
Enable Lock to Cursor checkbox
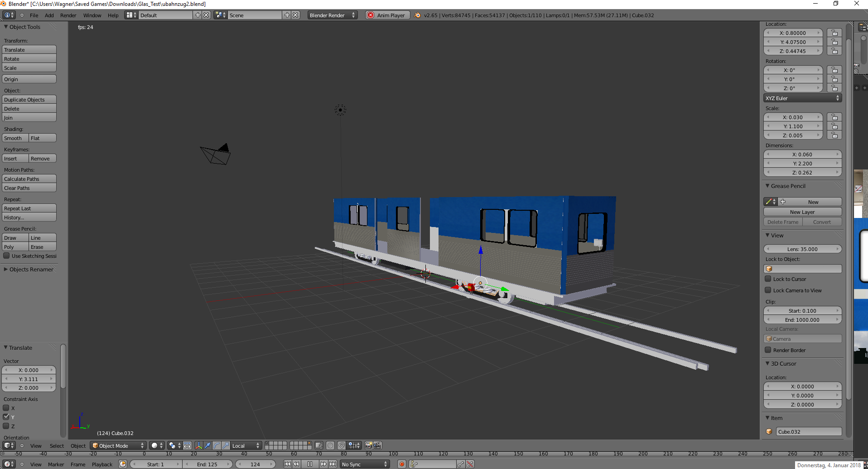(768, 279)
